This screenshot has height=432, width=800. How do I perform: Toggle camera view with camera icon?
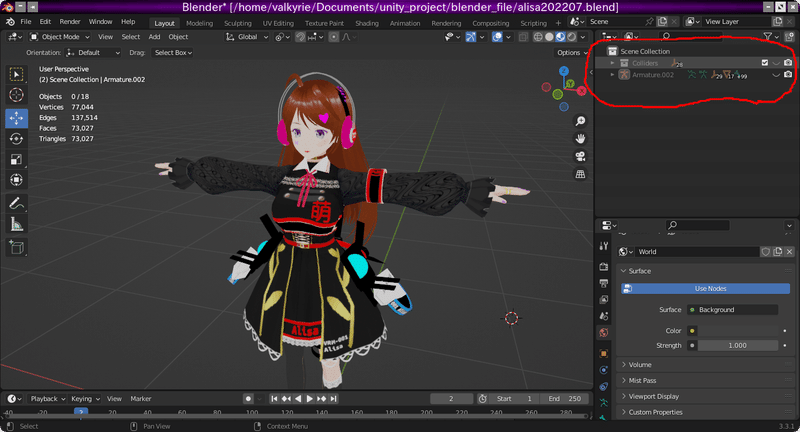click(x=580, y=157)
